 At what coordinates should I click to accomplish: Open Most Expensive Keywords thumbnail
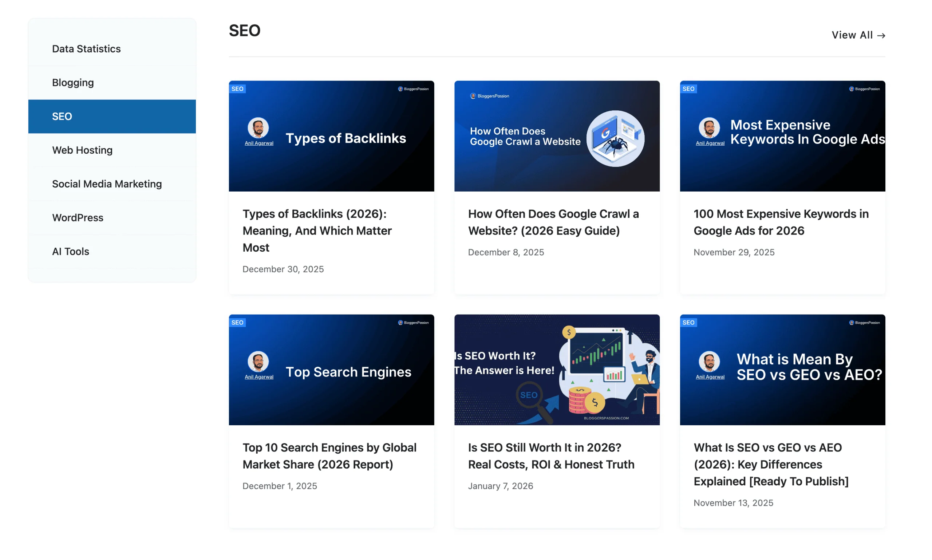(x=782, y=166)
